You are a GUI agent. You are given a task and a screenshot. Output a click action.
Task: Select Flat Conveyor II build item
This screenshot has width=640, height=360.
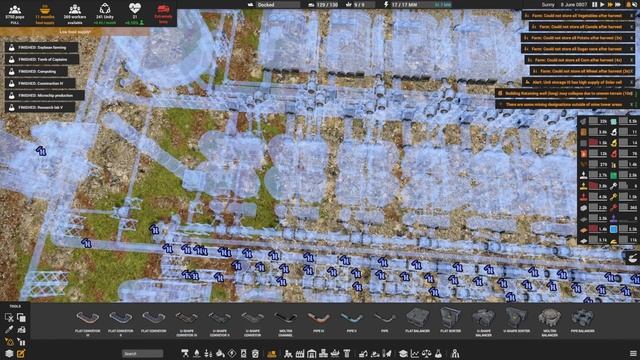(121, 322)
